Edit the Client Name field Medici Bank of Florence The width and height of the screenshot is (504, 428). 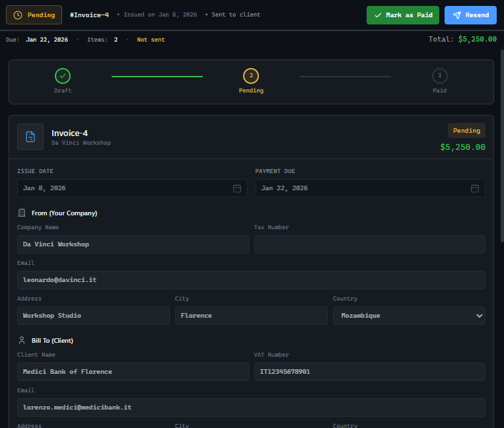click(x=133, y=372)
